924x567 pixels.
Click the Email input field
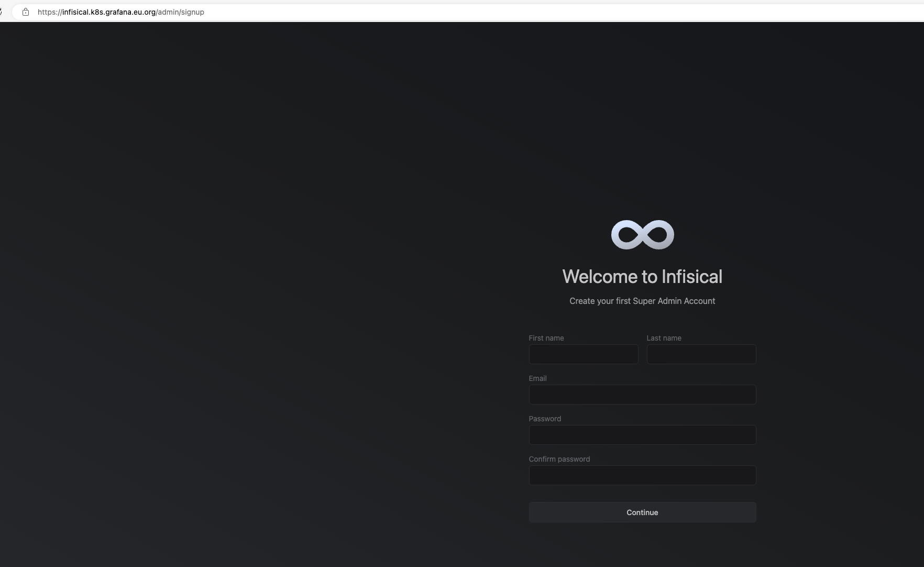click(x=642, y=395)
